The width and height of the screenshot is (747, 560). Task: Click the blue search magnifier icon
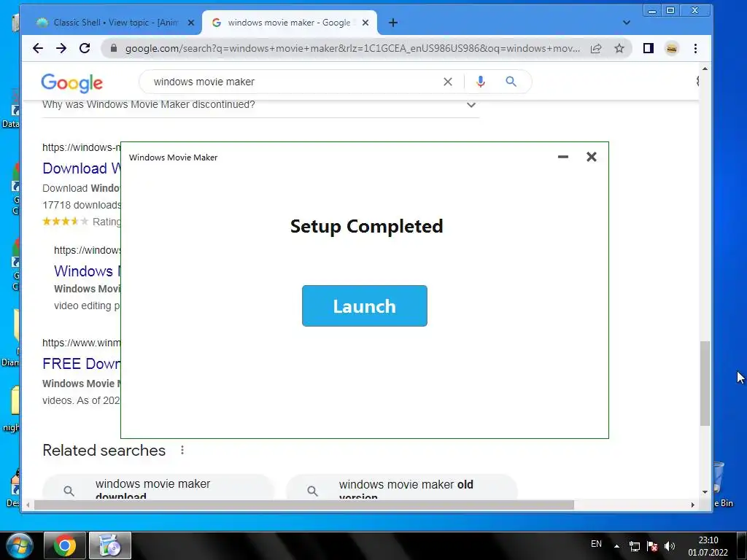(x=511, y=82)
